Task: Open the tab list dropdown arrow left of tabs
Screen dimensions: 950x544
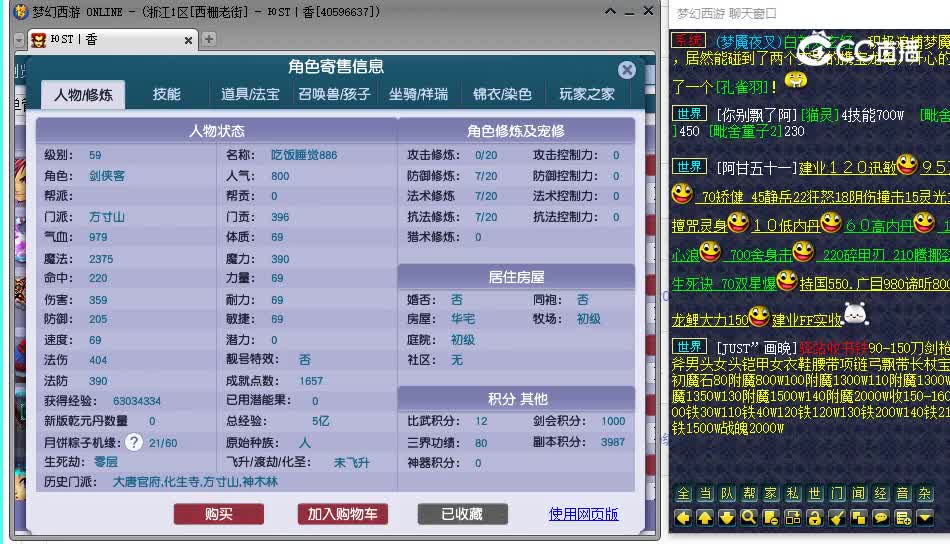Action: click(19, 40)
